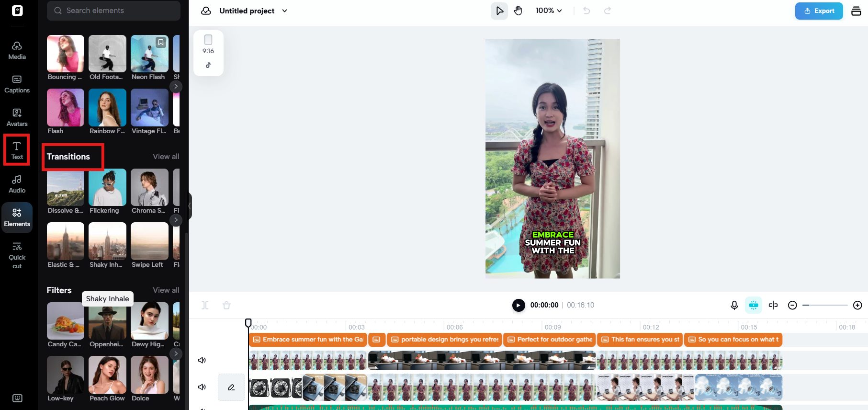
Task: Open the Captions panel
Action: pyautogui.click(x=17, y=84)
